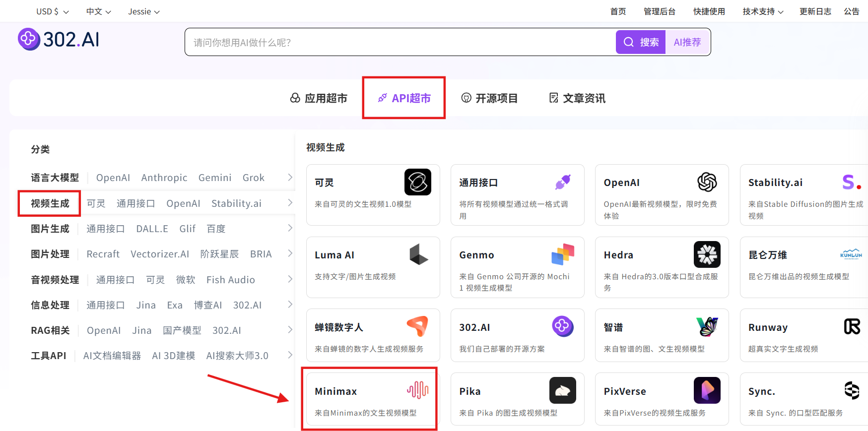Open 更新日志 in top navigation

[815, 11]
